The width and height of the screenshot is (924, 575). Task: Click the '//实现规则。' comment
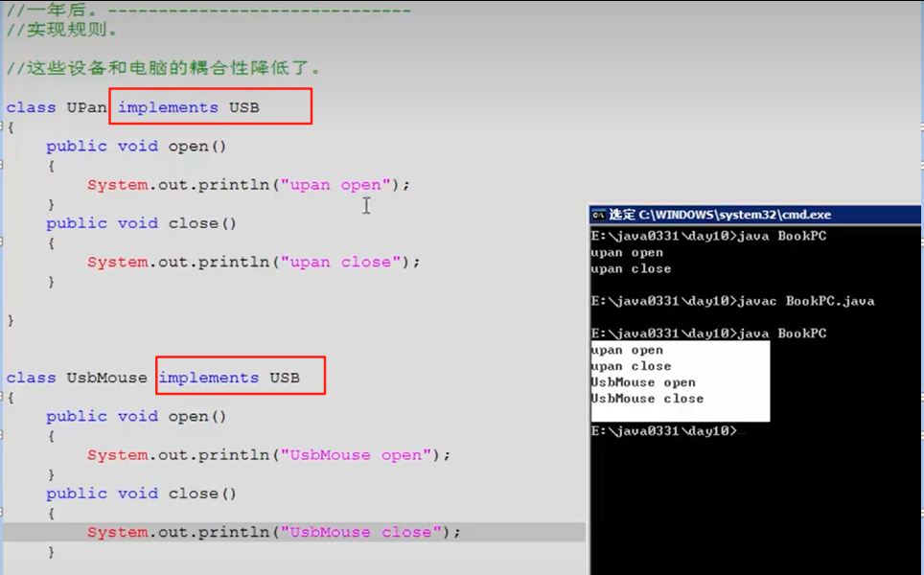[x=62, y=30]
